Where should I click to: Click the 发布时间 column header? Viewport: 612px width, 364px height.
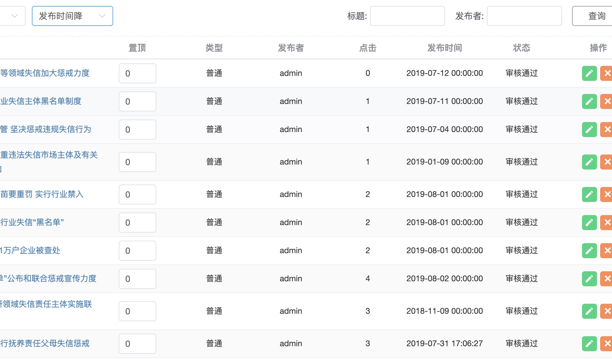[x=444, y=48]
